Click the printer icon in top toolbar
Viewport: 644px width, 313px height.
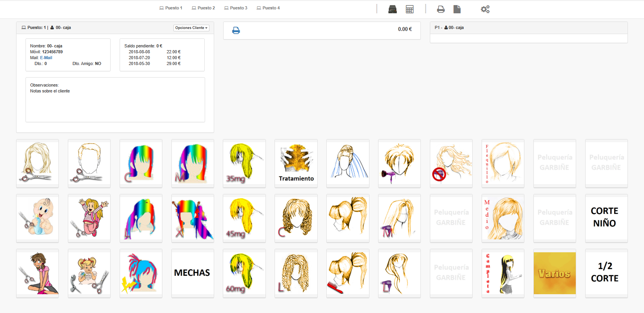(441, 9)
